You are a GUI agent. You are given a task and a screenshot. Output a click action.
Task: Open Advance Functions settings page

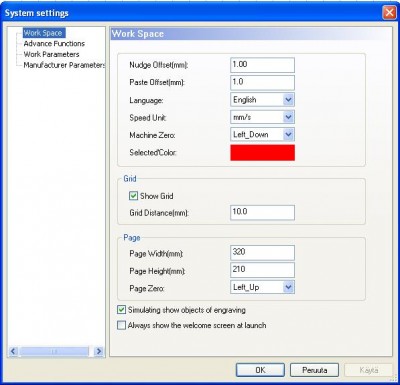tap(54, 43)
